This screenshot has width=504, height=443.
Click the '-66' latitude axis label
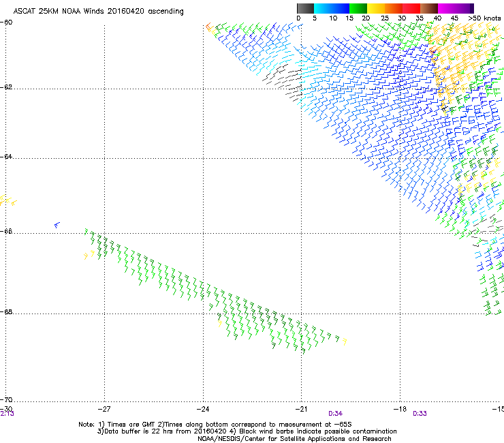(6, 231)
